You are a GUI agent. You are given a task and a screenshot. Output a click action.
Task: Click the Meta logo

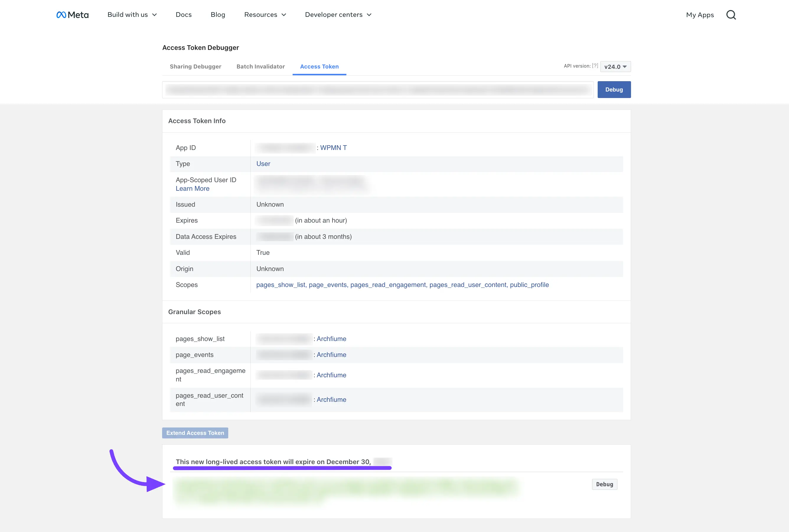pos(72,14)
